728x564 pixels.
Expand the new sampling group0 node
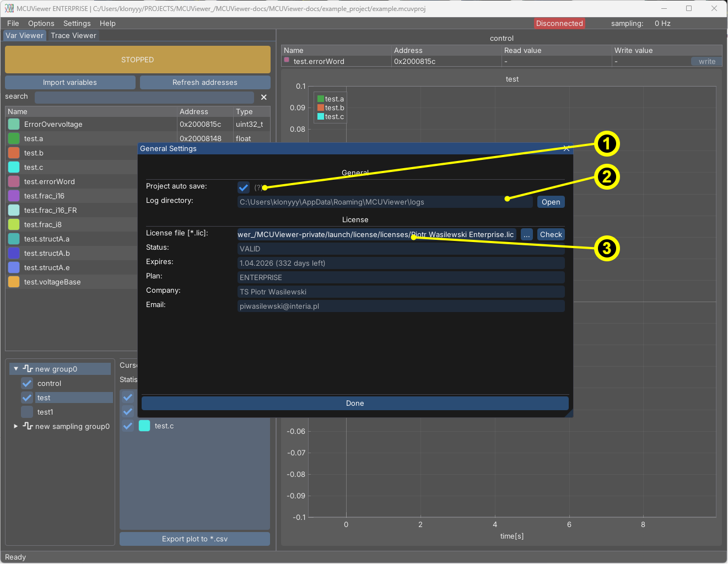click(16, 426)
